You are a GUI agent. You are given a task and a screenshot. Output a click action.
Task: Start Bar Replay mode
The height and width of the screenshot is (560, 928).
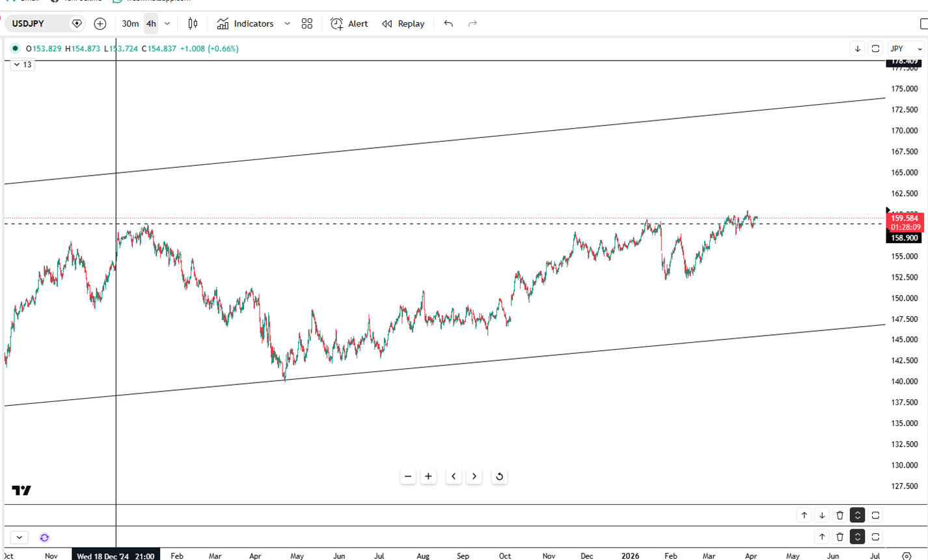click(x=403, y=24)
